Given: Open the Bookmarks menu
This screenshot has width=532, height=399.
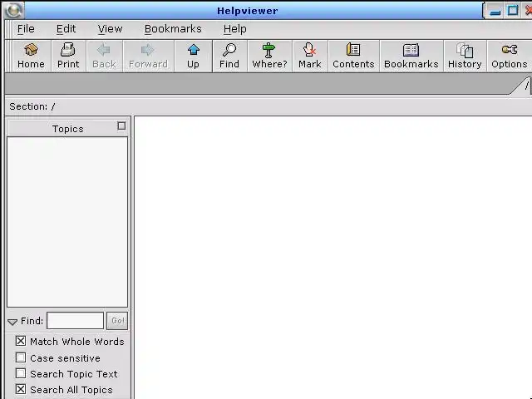Looking at the screenshot, I should [173, 29].
